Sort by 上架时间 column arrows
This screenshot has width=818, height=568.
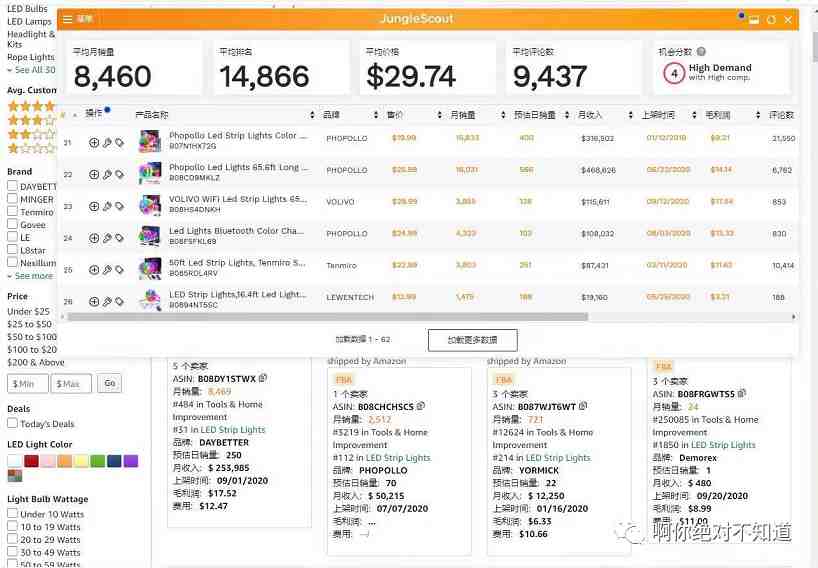(694, 115)
